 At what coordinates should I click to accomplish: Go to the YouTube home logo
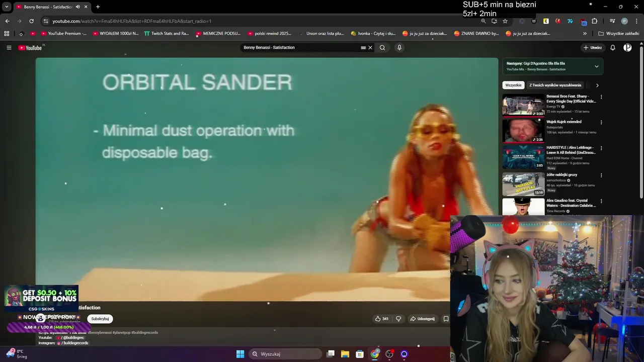(x=30, y=48)
